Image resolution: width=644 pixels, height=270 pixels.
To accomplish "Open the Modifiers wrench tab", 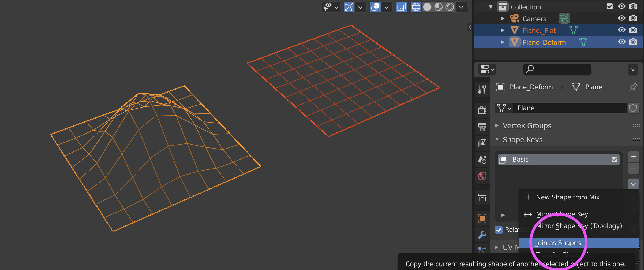I will 482,235.
